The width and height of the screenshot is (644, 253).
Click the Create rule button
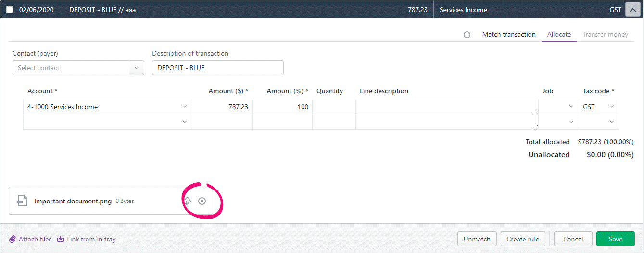coord(523,239)
